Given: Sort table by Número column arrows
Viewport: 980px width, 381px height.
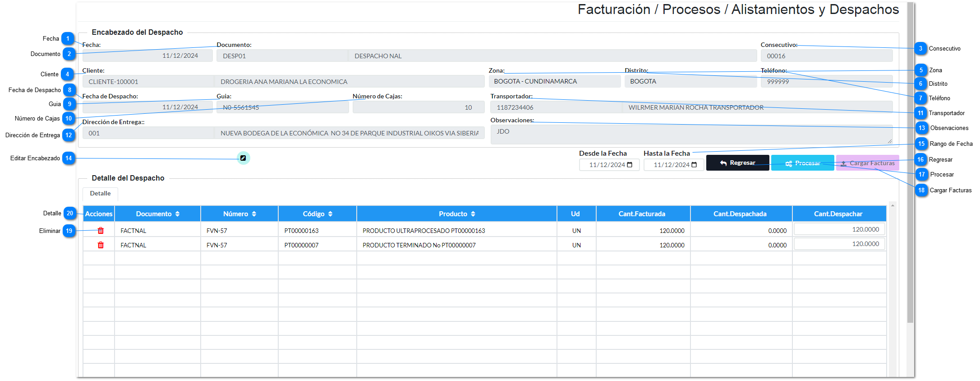Looking at the screenshot, I should [x=254, y=214].
